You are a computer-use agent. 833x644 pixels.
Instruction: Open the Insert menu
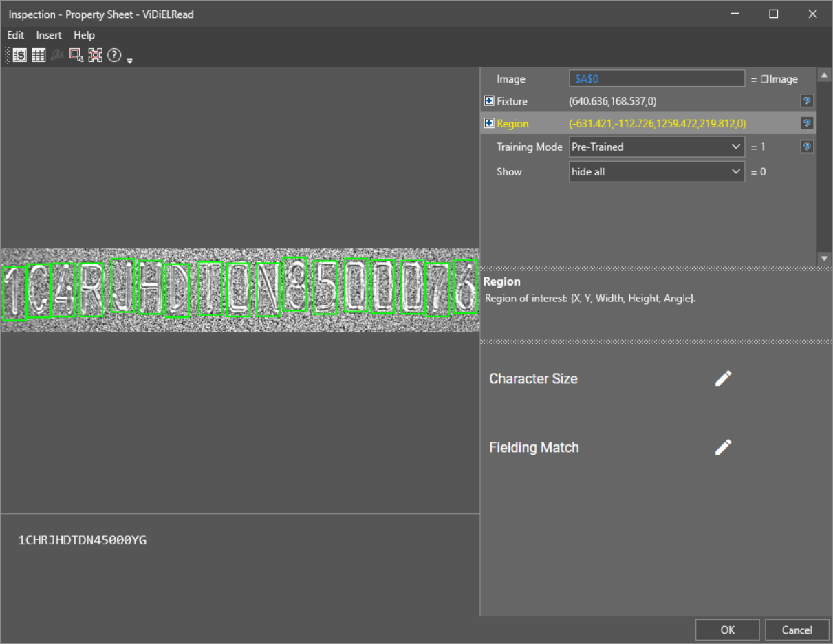pyautogui.click(x=49, y=35)
